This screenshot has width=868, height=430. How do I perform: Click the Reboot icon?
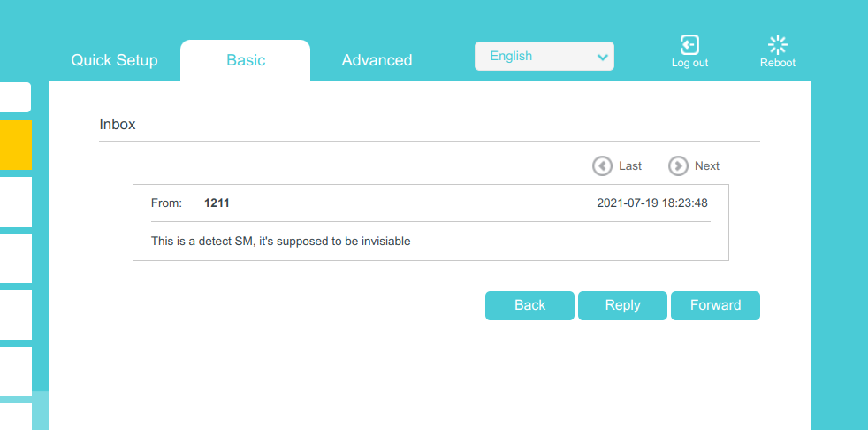click(777, 45)
